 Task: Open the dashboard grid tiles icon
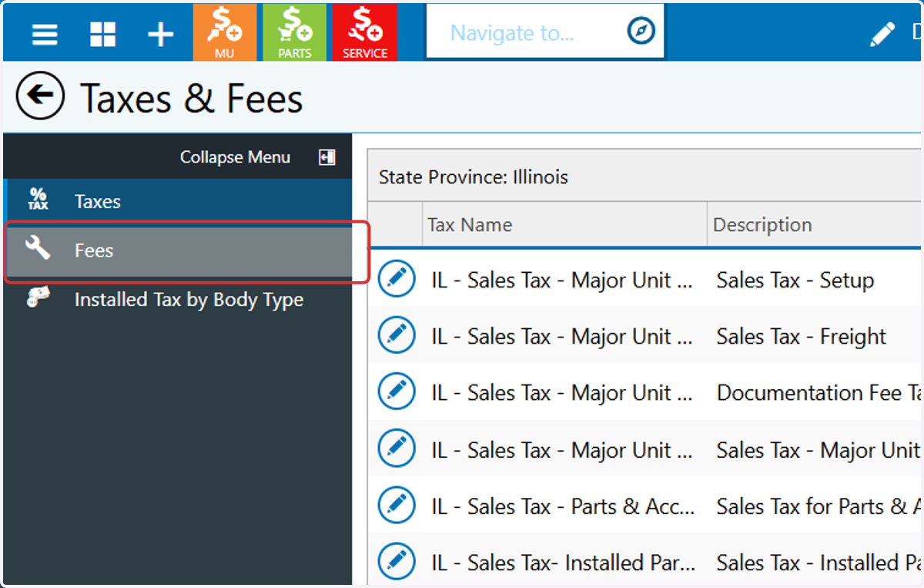click(x=102, y=34)
